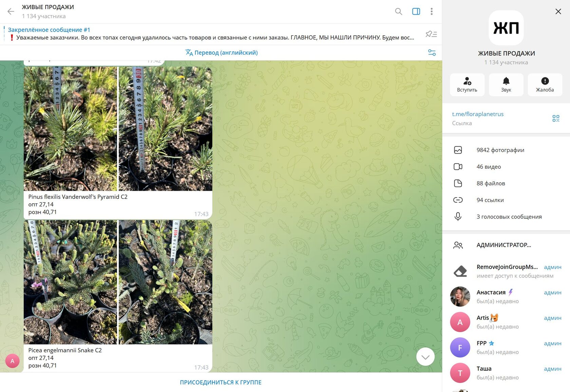Show the QR code for group link
Image resolution: width=570 pixels, height=392 pixels.
tap(556, 118)
